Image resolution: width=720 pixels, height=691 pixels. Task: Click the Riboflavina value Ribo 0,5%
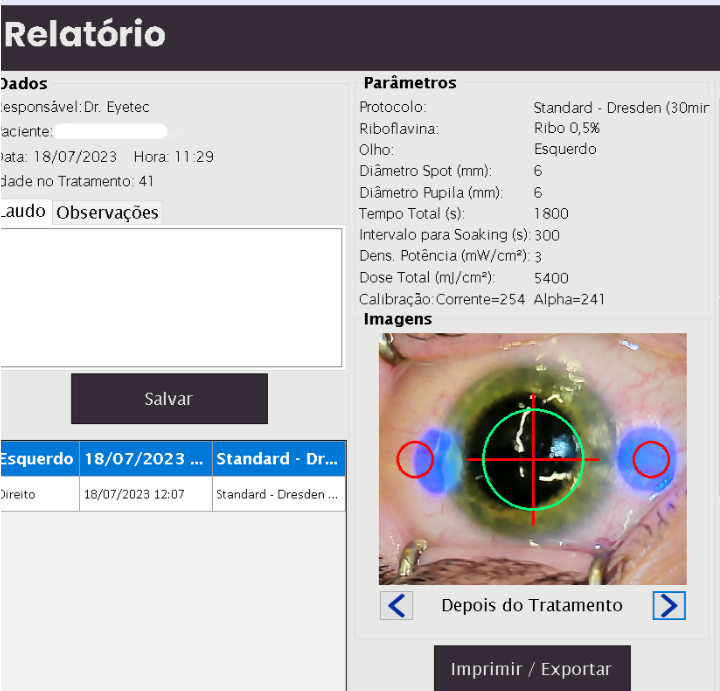pyautogui.click(x=567, y=128)
